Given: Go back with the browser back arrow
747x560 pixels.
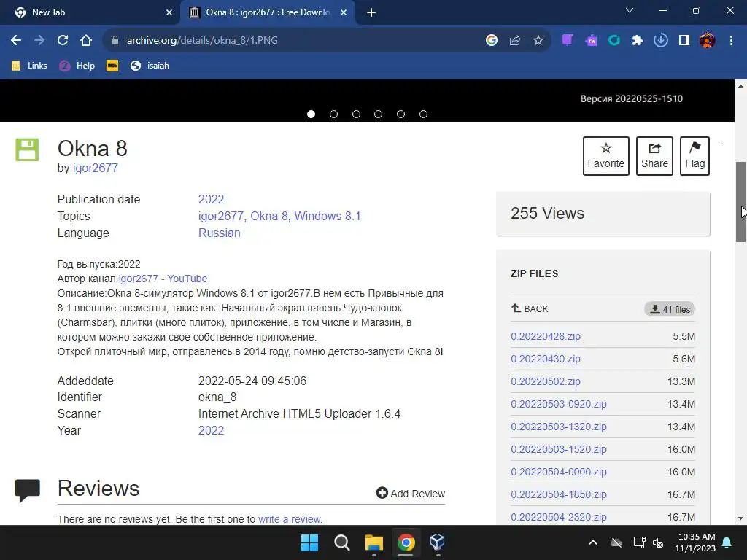Looking at the screenshot, I should (x=16, y=41).
